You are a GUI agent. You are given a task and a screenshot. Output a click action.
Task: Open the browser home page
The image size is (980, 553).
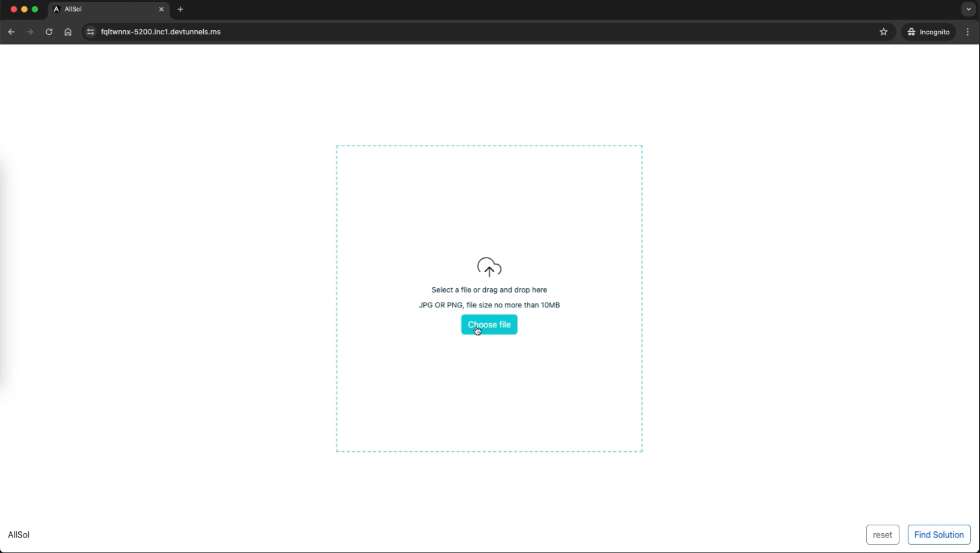(67, 32)
